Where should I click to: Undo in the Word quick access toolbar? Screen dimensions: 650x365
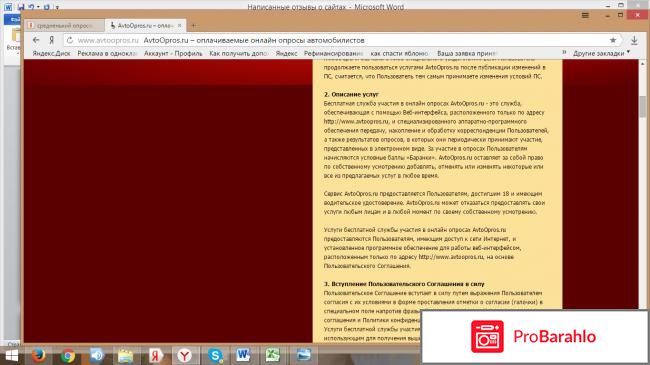[32, 7]
